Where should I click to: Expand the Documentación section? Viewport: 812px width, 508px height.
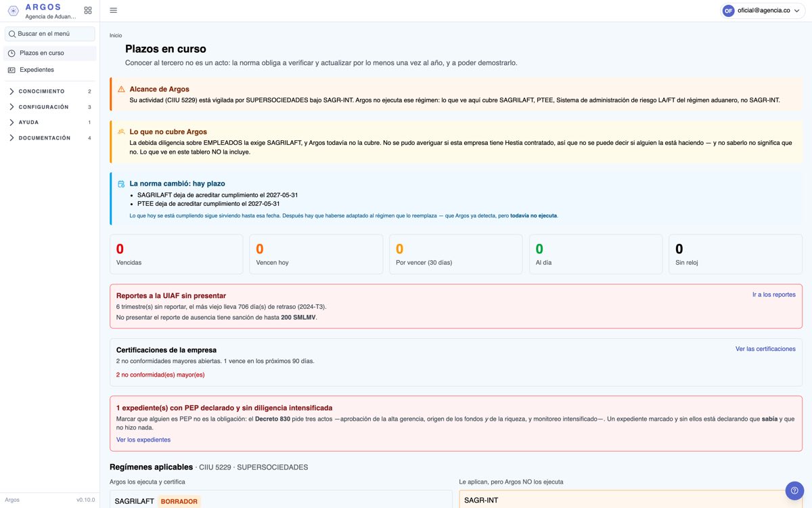50,138
